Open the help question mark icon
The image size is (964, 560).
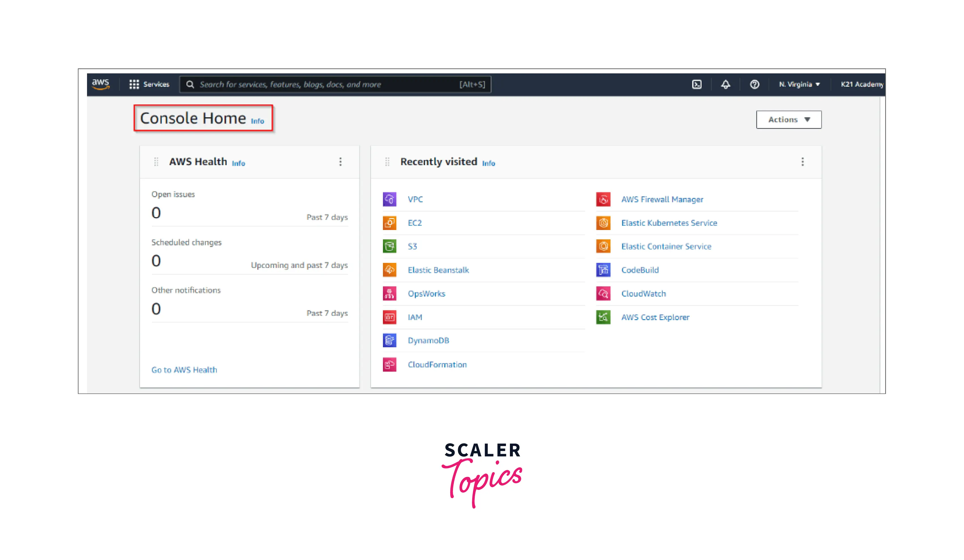pyautogui.click(x=754, y=84)
